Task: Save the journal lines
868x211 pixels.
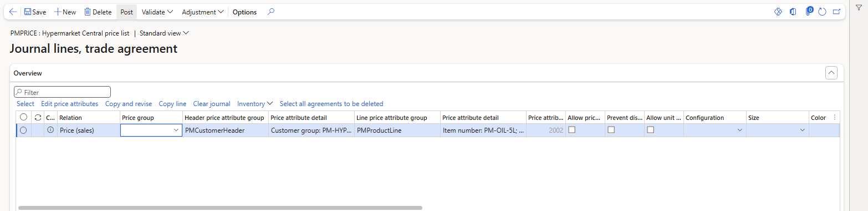Action: tap(35, 12)
